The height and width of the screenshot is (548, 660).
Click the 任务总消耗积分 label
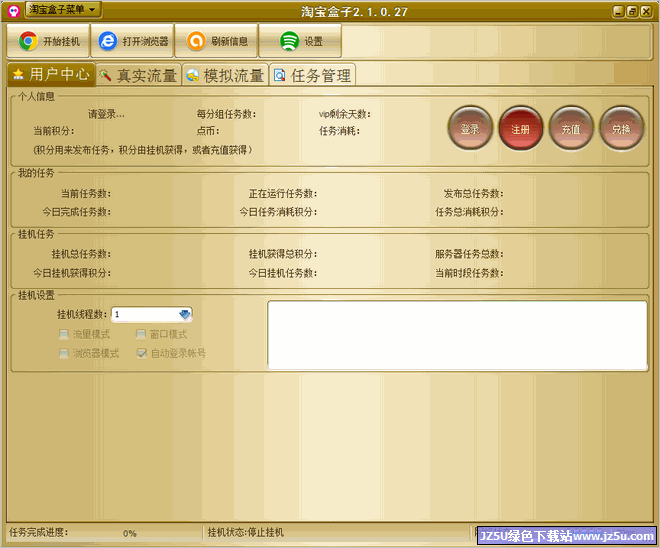(x=469, y=212)
